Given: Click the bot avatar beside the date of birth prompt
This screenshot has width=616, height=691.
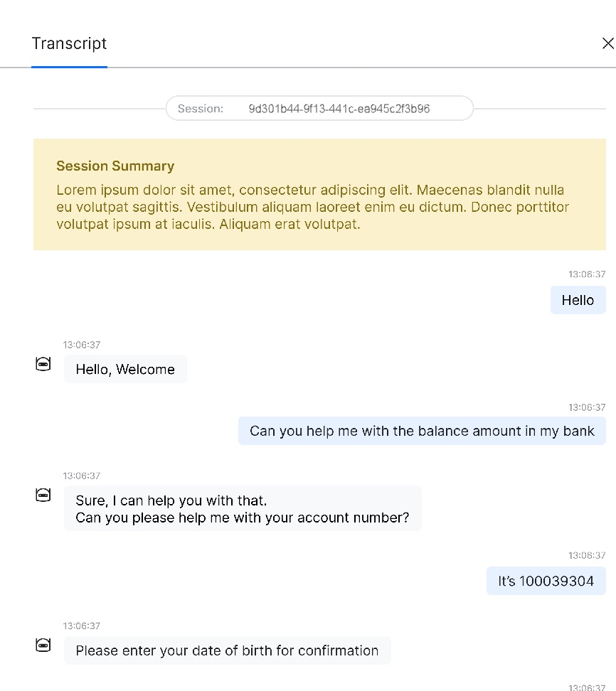Looking at the screenshot, I should tap(43, 646).
